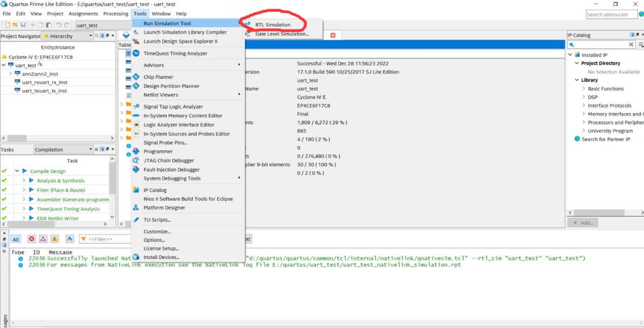Image resolution: width=644 pixels, height=328 pixels.
Task: Click the Chip Planner menu icon
Action: coord(136,77)
